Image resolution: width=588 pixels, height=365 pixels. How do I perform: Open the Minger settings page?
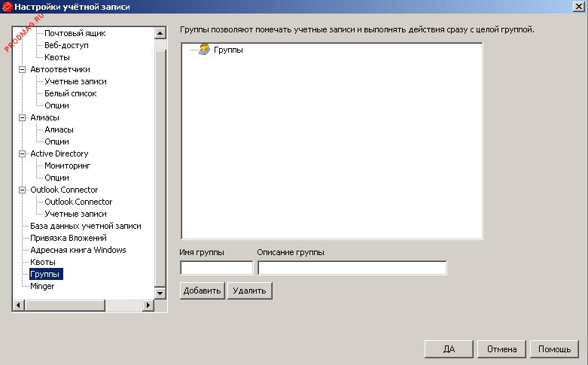[x=42, y=286]
